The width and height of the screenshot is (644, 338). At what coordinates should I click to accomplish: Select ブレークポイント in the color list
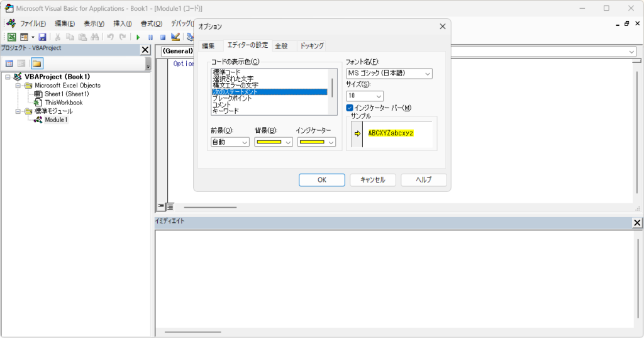pos(269,98)
